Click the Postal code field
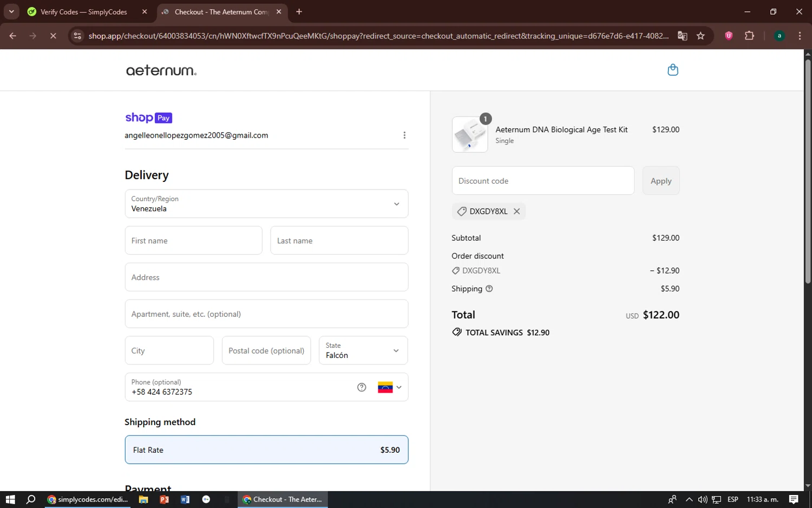The image size is (812, 508). pos(266,350)
